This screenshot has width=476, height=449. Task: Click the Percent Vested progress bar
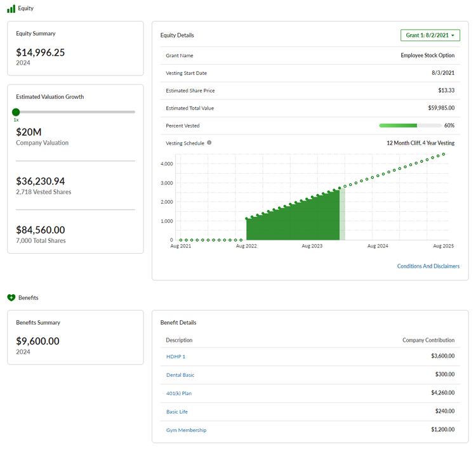409,126
